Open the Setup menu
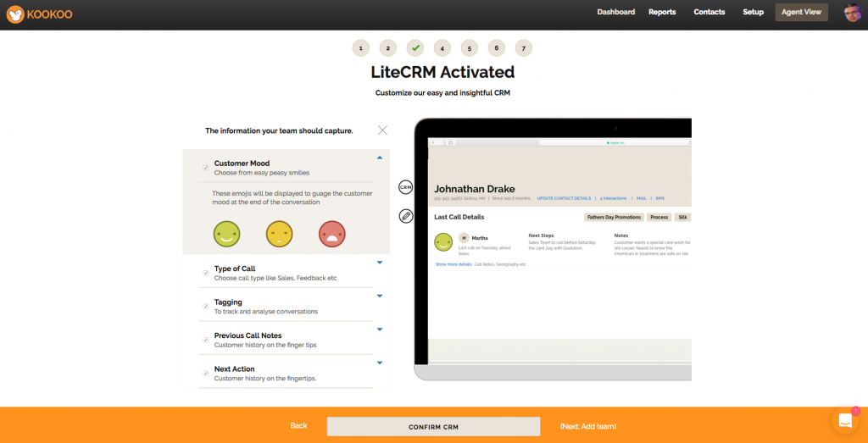The image size is (868, 443). [x=754, y=12]
